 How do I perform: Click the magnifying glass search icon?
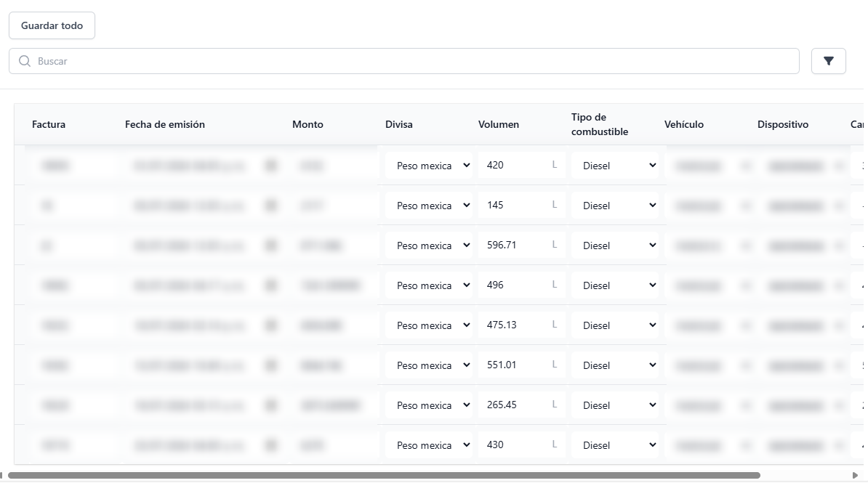pos(25,61)
